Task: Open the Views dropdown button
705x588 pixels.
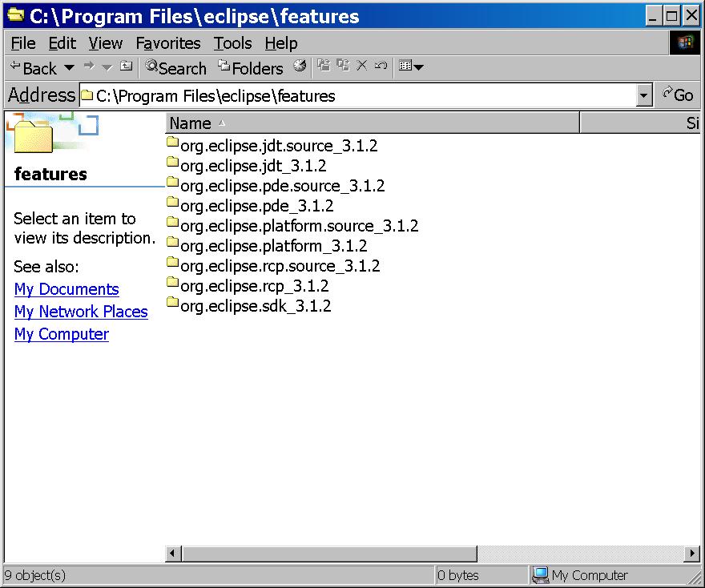Action: [411, 66]
